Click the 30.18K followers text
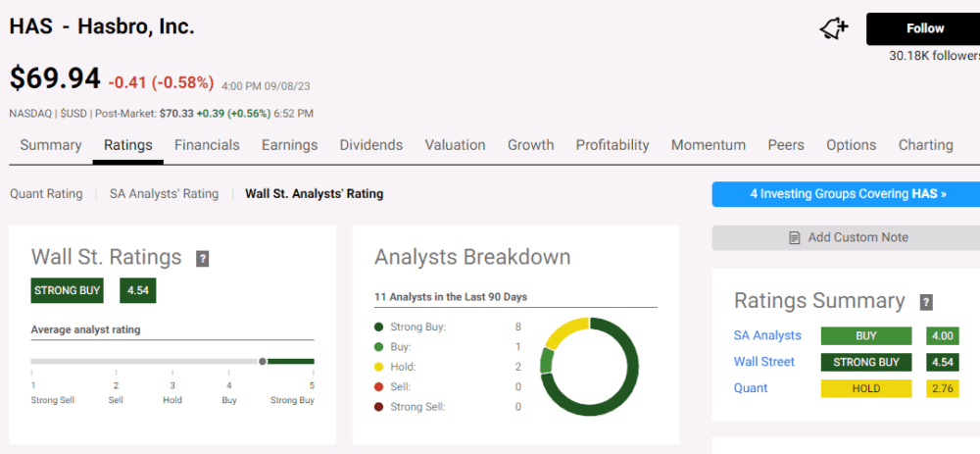 pyautogui.click(x=934, y=56)
